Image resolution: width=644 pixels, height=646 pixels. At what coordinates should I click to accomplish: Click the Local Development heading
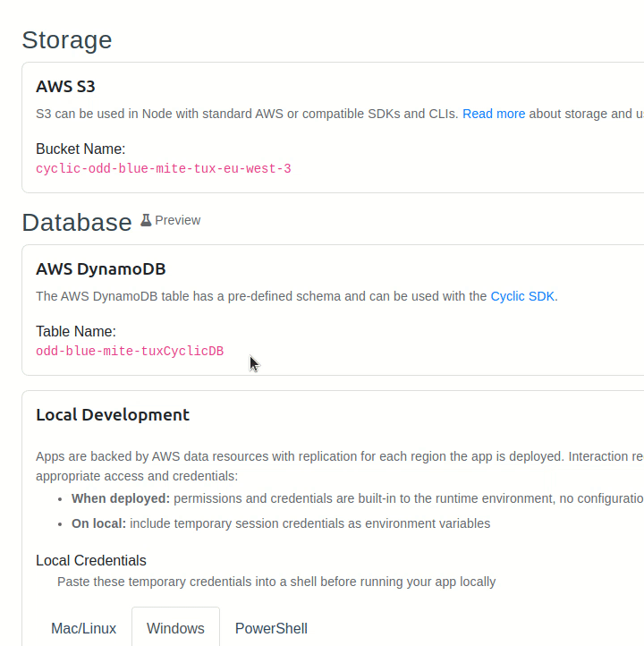coord(113,415)
